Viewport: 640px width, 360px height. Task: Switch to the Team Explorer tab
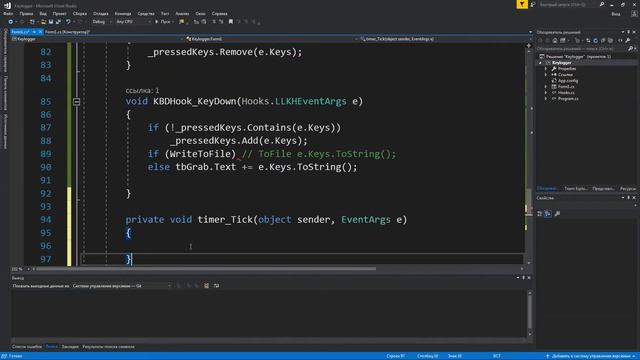pos(576,189)
